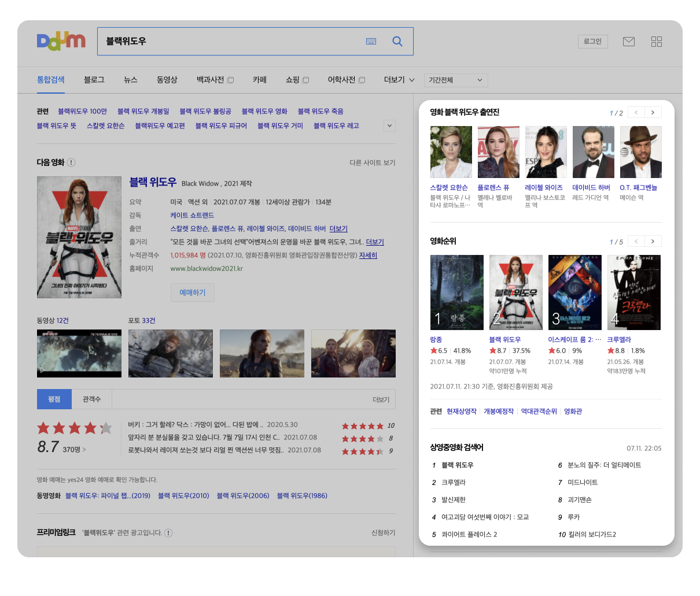Go to previous page of 영화순위
The image size is (700, 596).
pyautogui.click(x=636, y=241)
